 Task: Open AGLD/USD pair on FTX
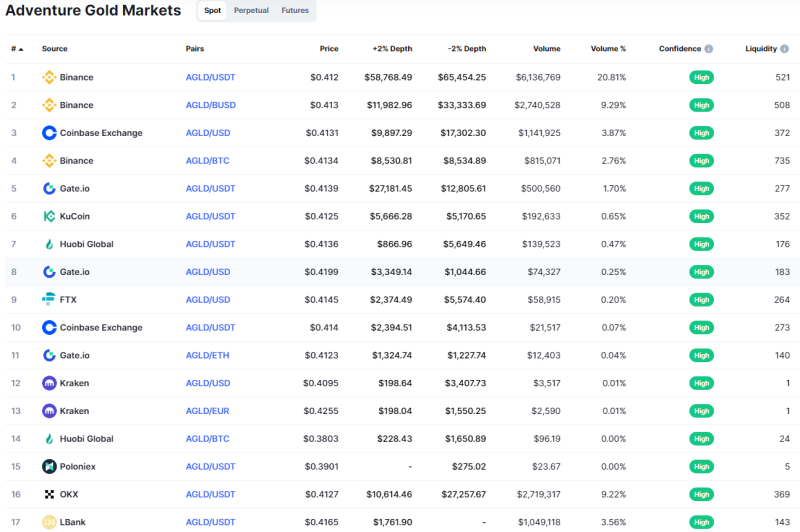pyautogui.click(x=208, y=299)
